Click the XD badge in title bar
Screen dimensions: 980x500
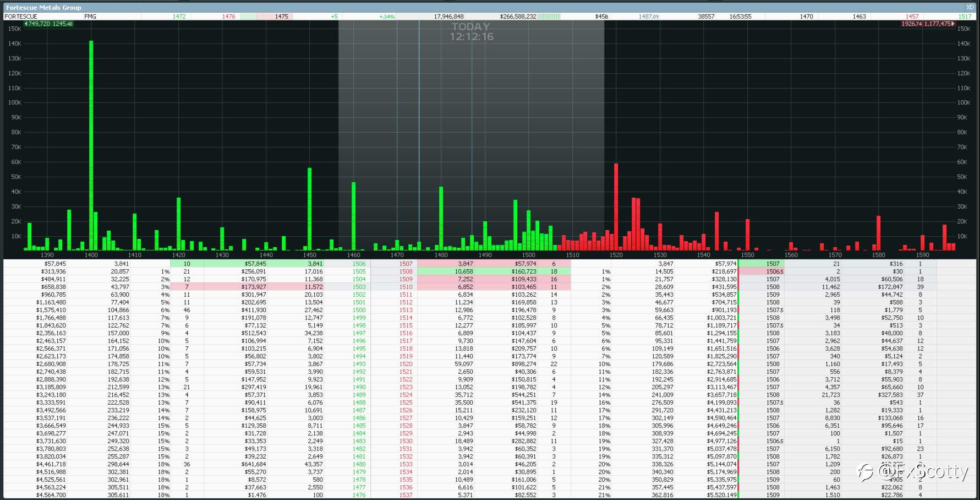[x=970, y=7]
